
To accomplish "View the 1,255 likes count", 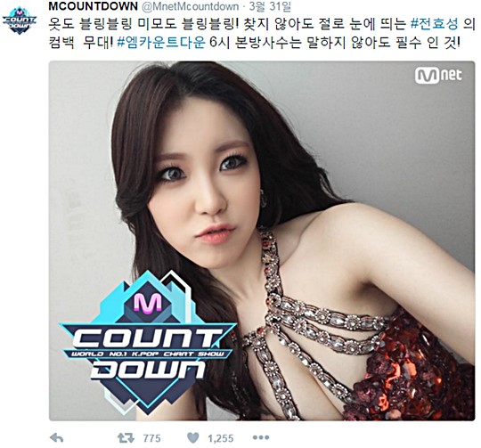I will 221,438.
